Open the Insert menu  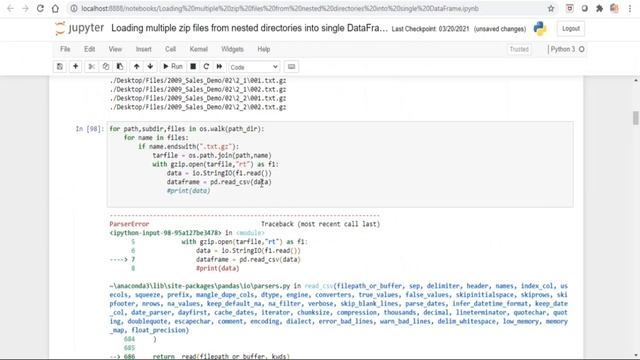pos(143,49)
